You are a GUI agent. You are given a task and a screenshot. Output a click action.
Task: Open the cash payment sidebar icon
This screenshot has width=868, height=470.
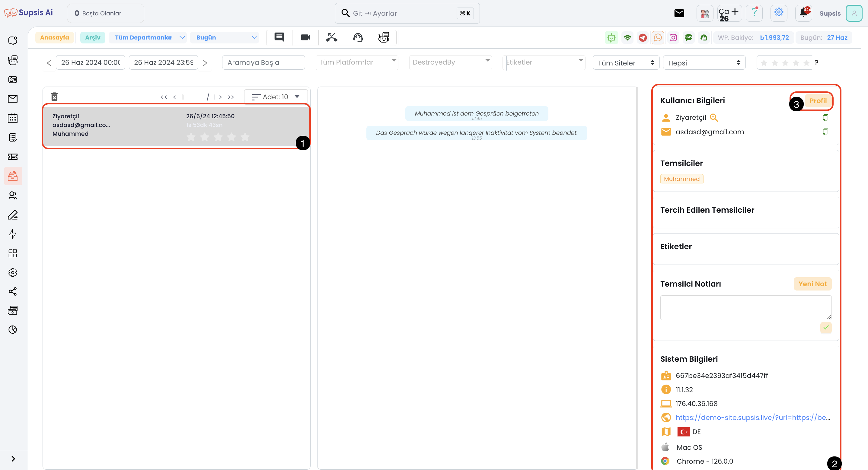pyautogui.click(x=13, y=310)
